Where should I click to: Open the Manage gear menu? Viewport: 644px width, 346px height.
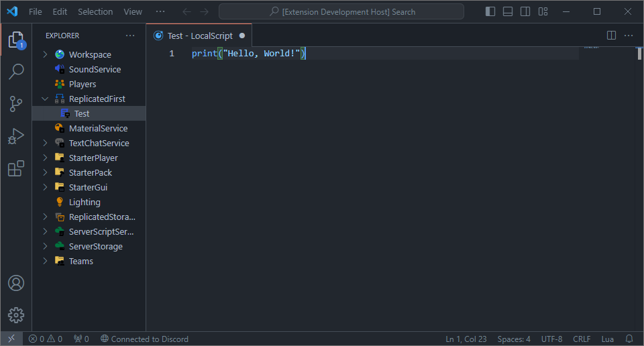(16, 315)
